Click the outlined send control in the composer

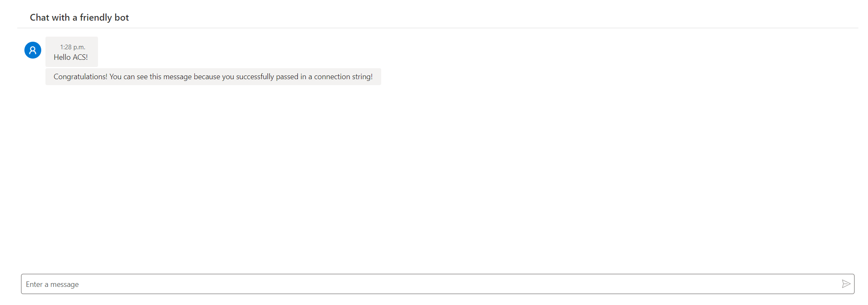click(x=847, y=284)
